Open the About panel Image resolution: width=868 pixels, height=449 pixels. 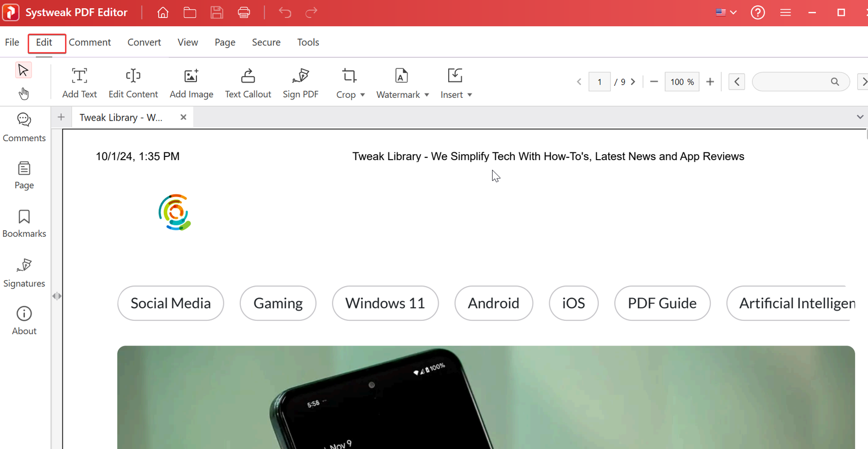pyautogui.click(x=24, y=321)
